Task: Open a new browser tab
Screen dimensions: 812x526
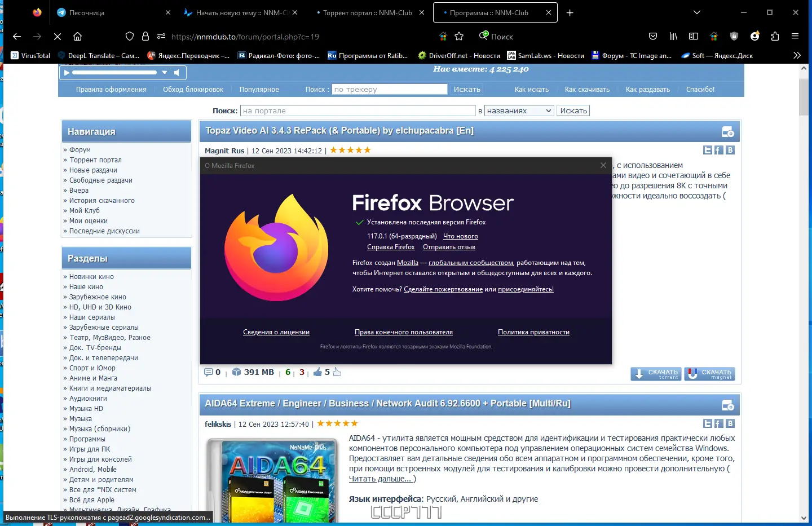Action: pos(570,12)
